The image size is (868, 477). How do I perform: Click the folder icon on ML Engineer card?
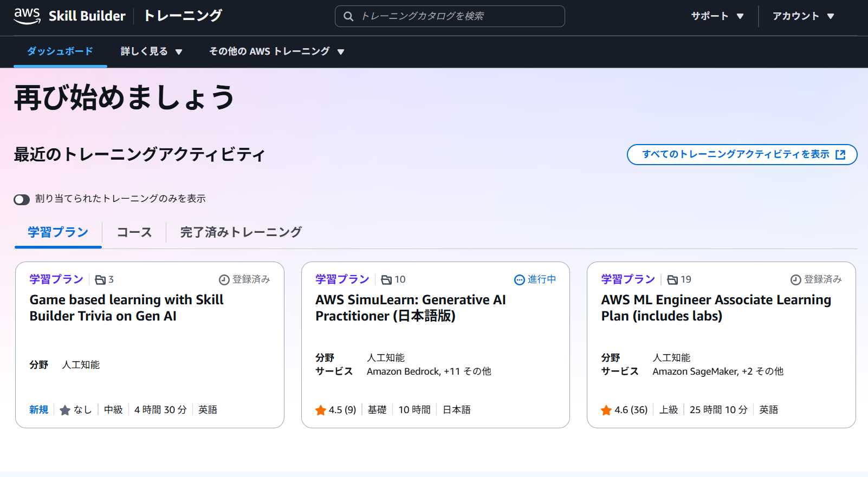coord(672,280)
